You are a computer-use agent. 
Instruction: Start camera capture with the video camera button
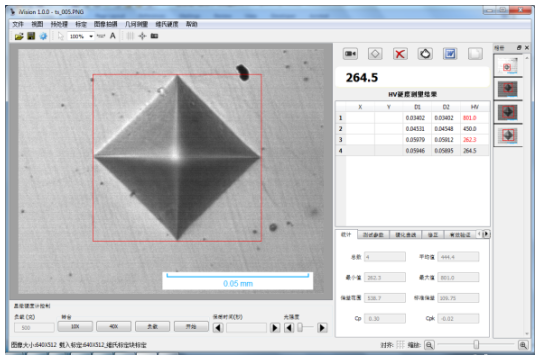(350, 54)
